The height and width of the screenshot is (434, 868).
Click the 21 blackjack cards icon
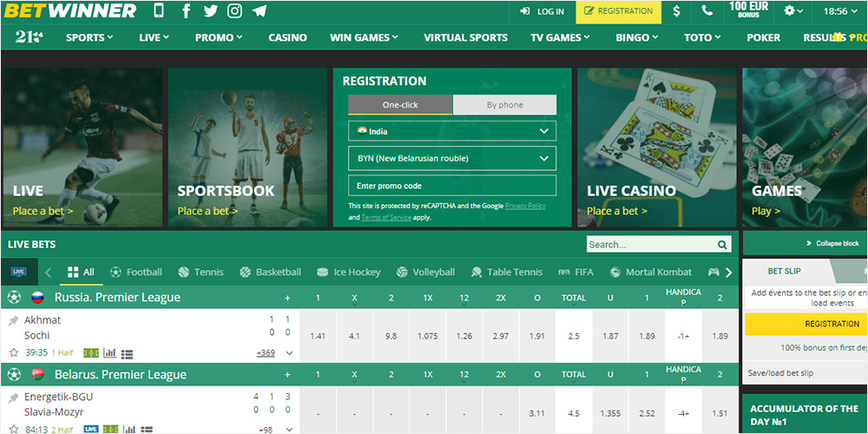pos(30,37)
